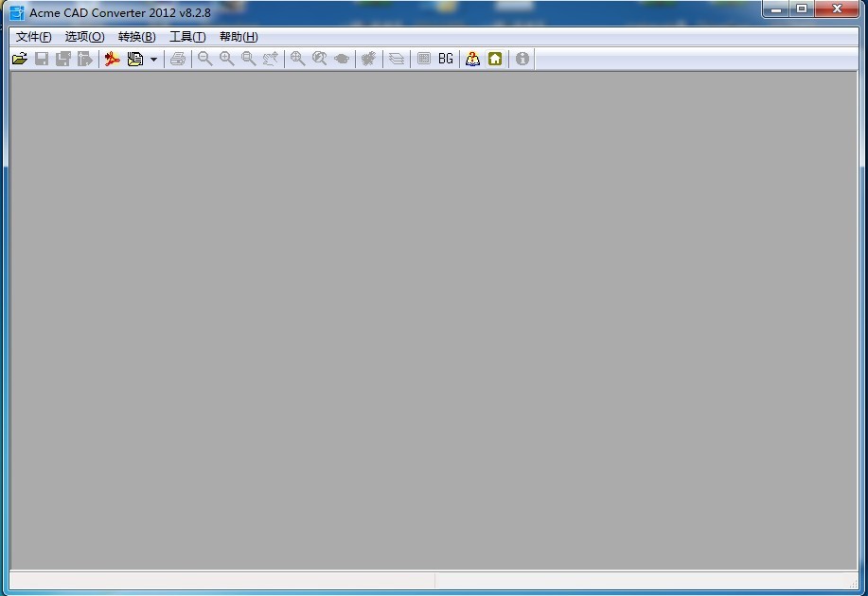The height and width of the screenshot is (596, 868).
Task: Open the 选项(O) menu
Action: (84, 37)
